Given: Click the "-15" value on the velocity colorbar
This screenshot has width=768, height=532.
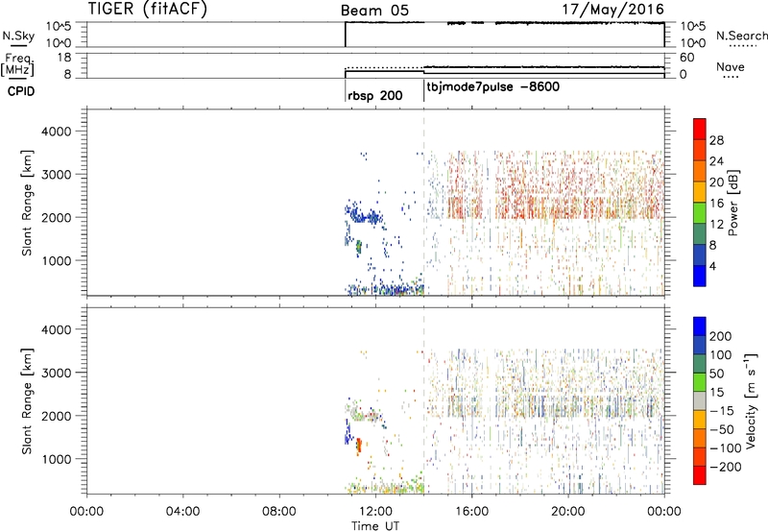Looking at the screenshot, I should coord(721,411).
